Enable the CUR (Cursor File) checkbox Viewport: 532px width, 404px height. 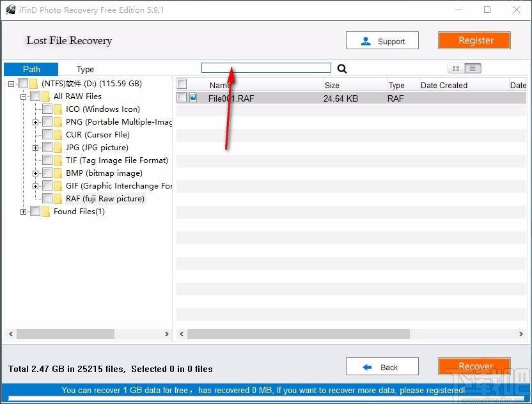[47, 134]
